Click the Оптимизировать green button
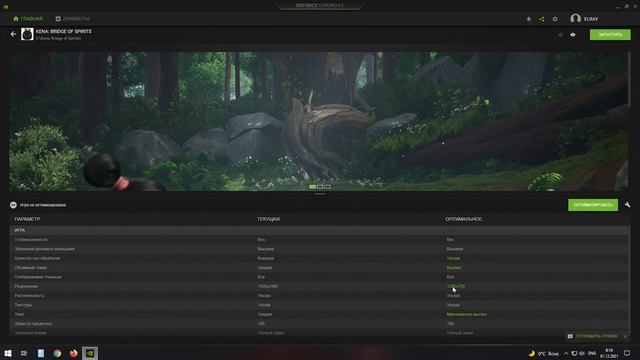The height and width of the screenshot is (360, 640). pyautogui.click(x=593, y=205)
